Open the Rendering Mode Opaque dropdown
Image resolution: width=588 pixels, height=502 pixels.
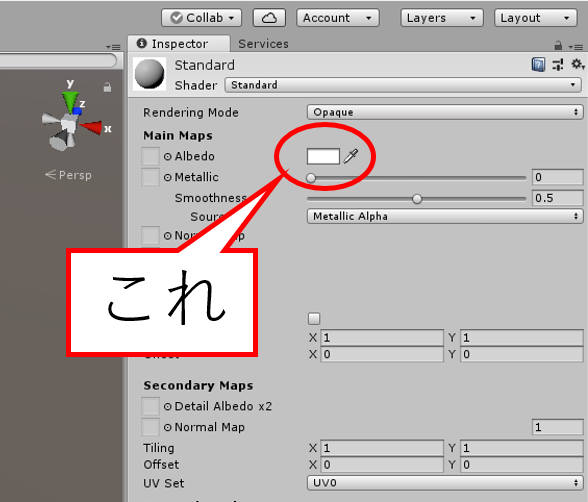tap(445, 112)
